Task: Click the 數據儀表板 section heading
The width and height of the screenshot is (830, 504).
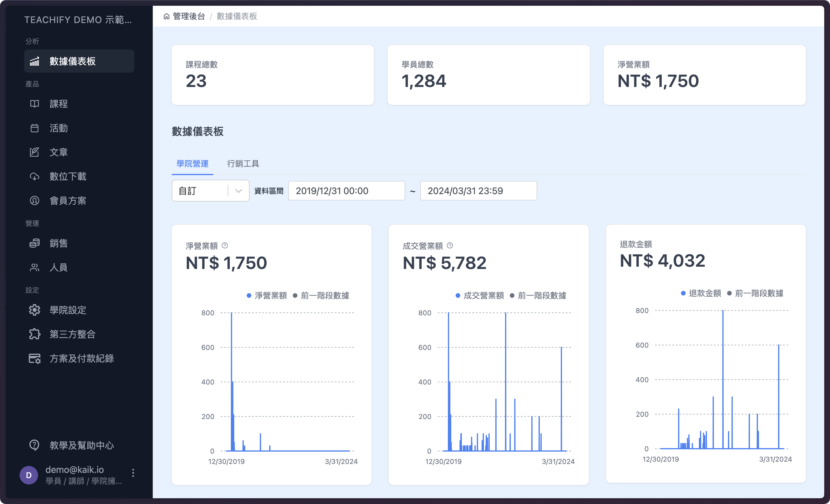Action: click(x=198, y=131)
